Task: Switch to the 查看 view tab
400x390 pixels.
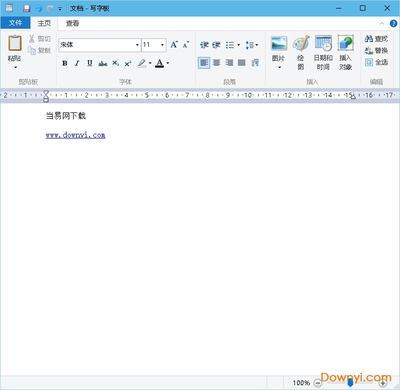Action: (x=72, y=23)
